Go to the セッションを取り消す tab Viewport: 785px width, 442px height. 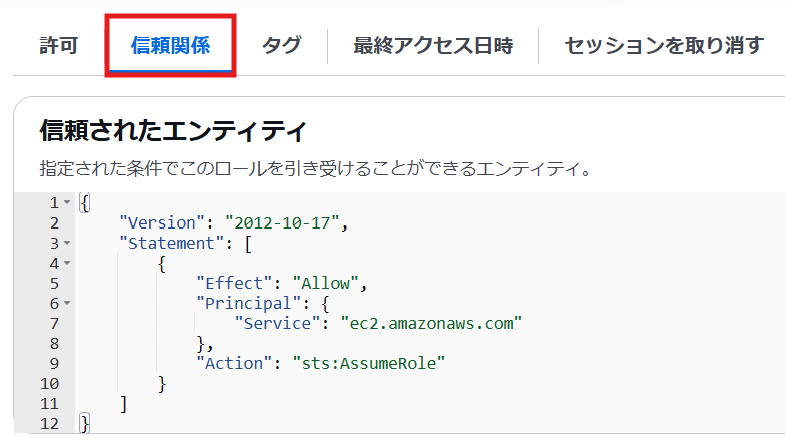(664, 46)
